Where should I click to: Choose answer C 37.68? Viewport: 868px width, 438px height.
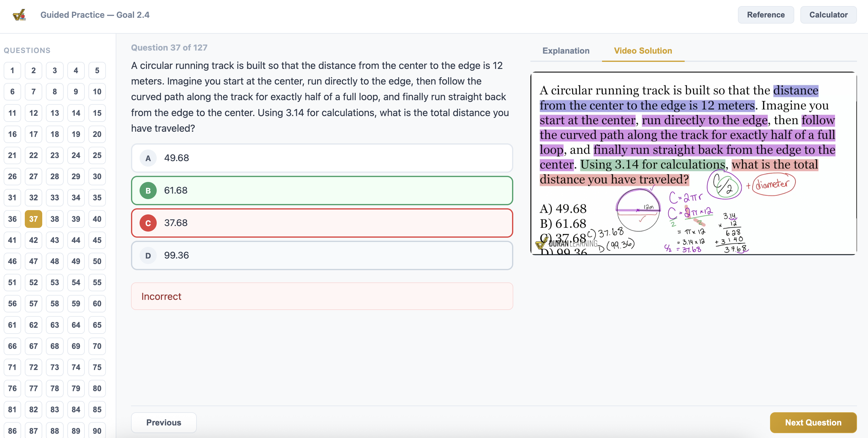tap(322, 223)
